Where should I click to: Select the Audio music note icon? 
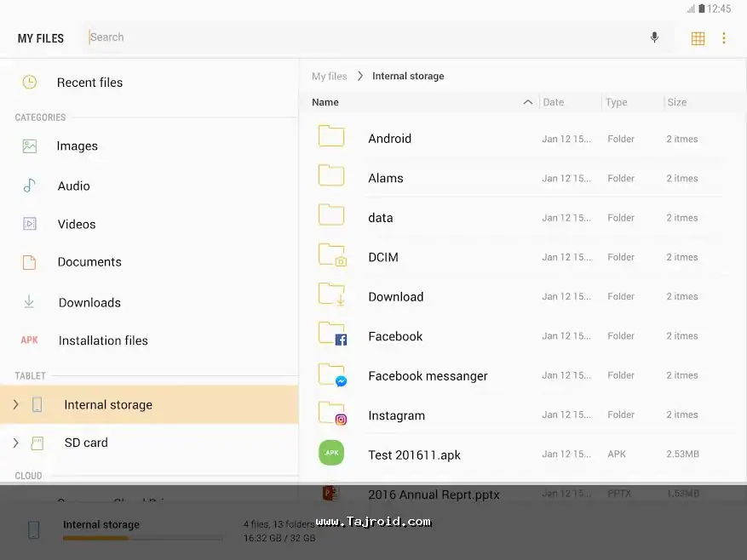coord(30,186)
